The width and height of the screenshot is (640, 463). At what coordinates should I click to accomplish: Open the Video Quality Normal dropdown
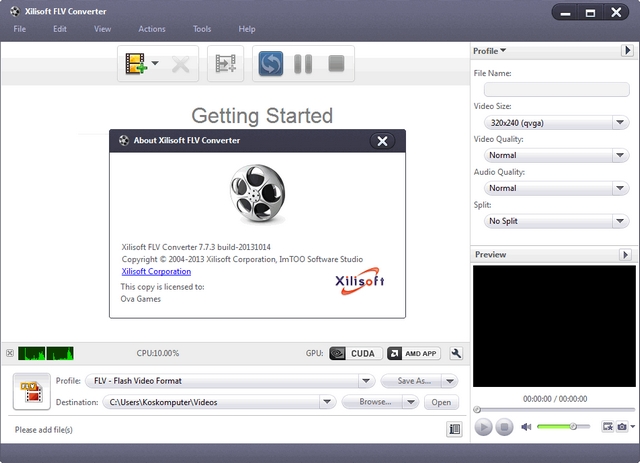point(557,155)
